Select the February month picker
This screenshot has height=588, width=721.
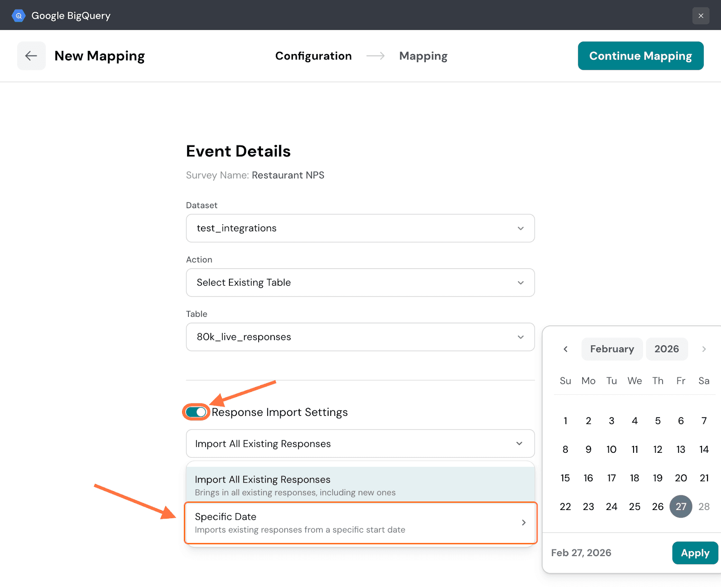tap(611, 349)
